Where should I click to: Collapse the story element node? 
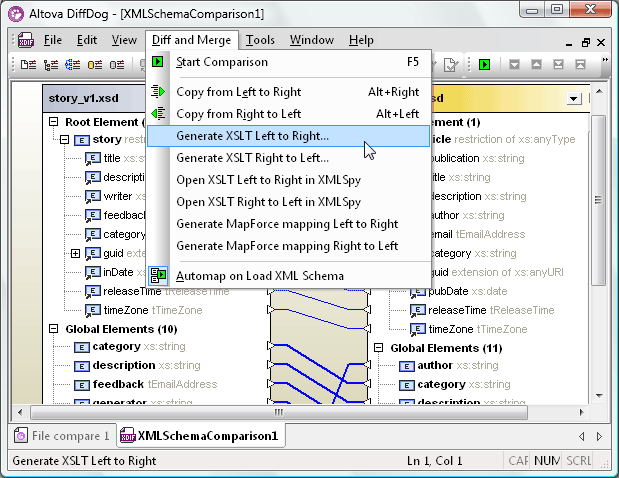click(64, 139)
